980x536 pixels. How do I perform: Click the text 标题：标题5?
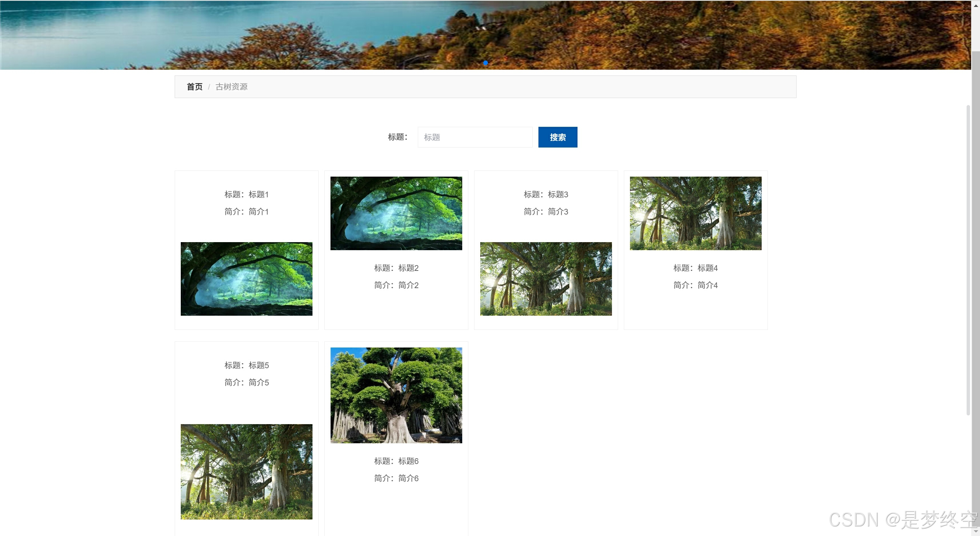[x=247, y=366]
